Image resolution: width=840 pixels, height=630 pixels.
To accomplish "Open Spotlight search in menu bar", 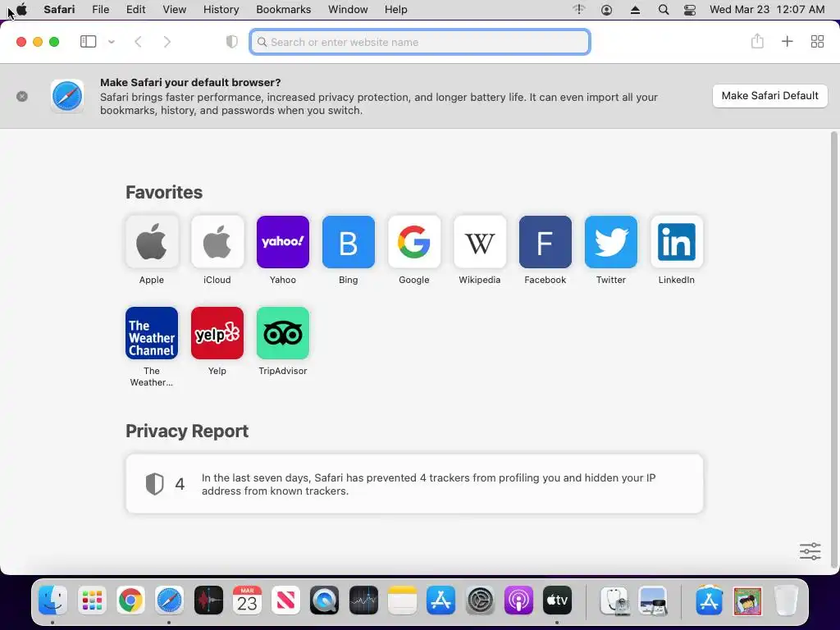I will tap(663, 10).
